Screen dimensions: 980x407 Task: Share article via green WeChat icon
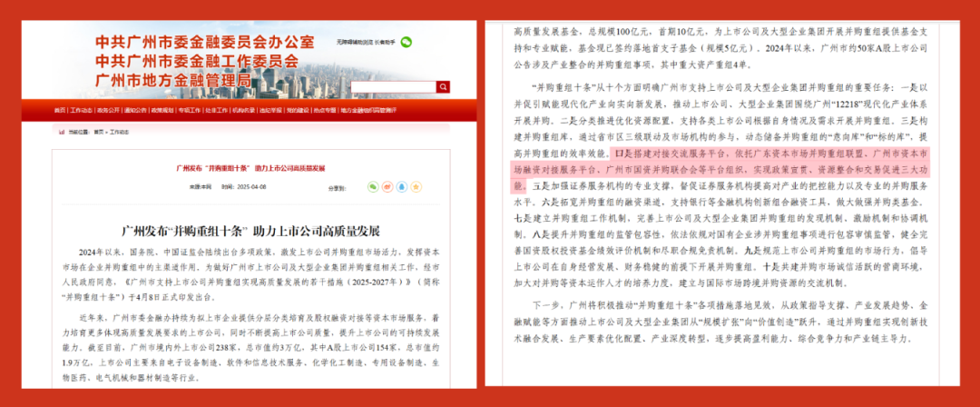372,186
